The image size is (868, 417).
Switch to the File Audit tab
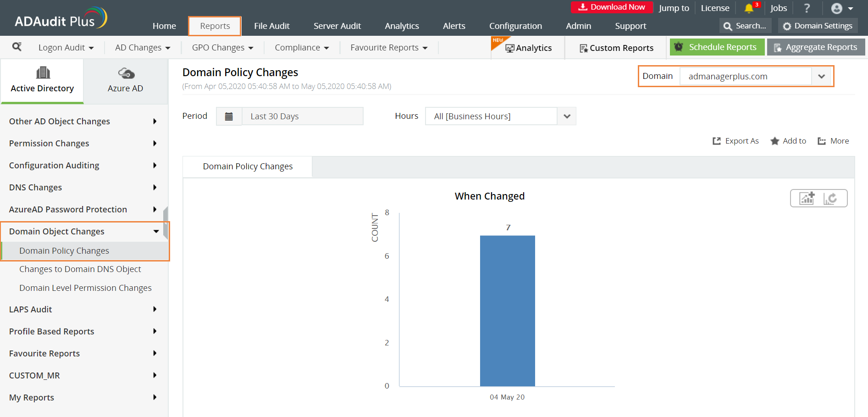[x=272, y=26]
